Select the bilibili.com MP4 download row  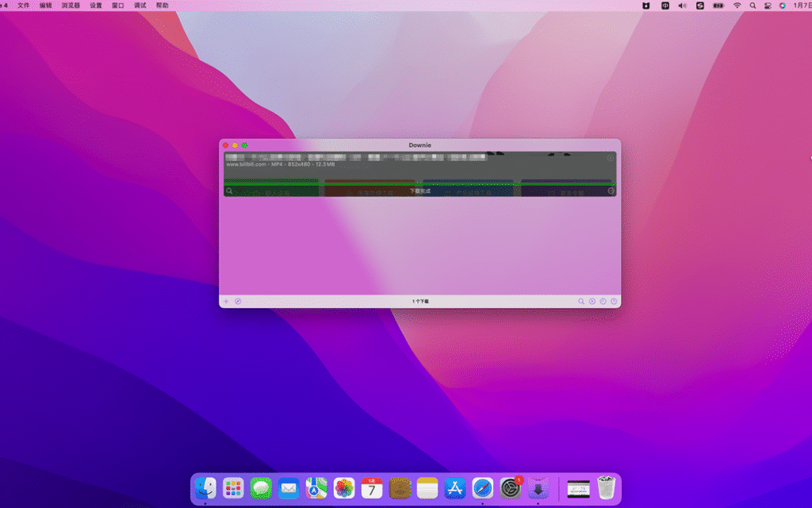coord(396,168)
